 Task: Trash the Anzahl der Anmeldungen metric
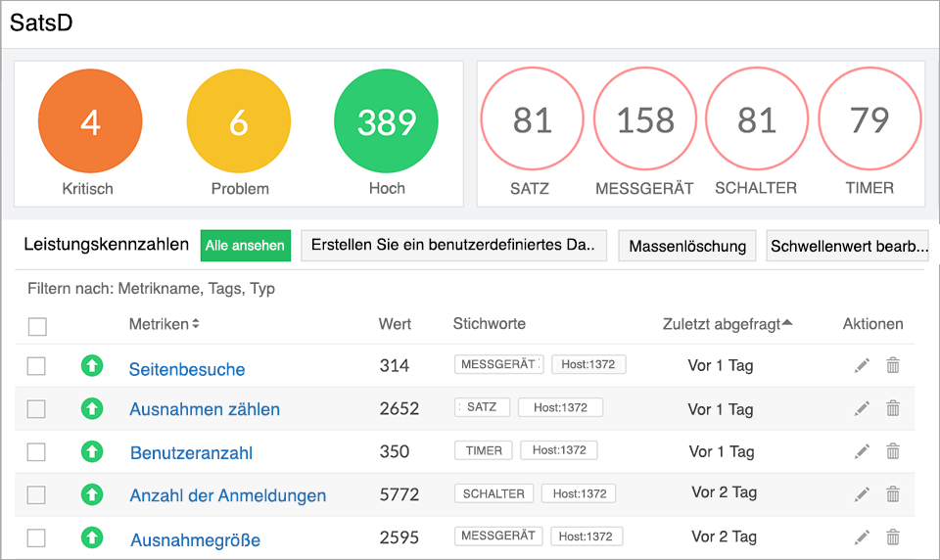(893, 494)
